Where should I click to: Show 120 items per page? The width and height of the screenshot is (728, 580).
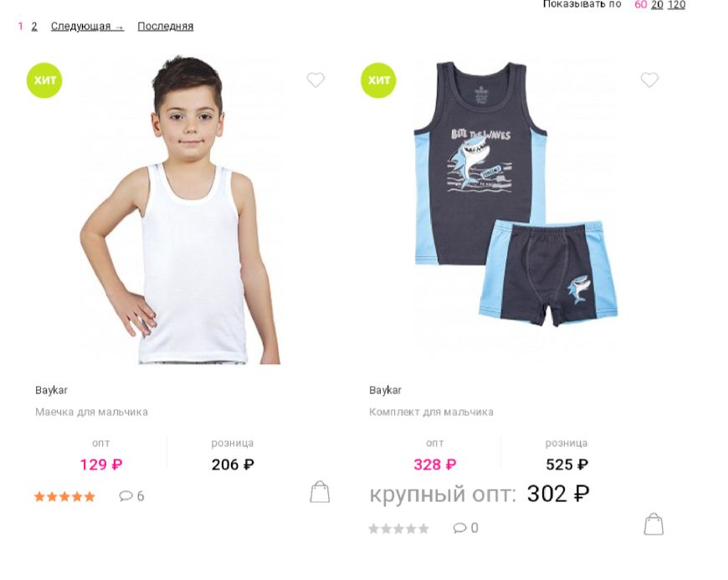pos(676,5)
